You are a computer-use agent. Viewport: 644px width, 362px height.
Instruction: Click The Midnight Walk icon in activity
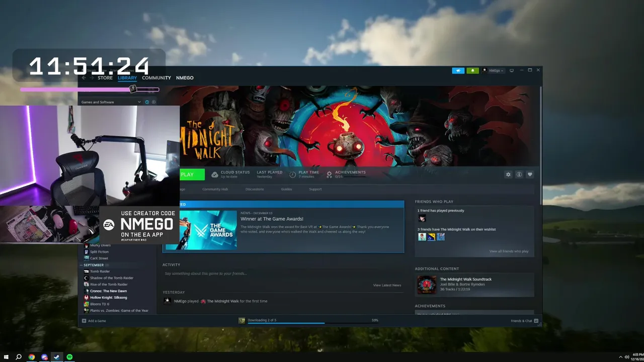point(203,301)
